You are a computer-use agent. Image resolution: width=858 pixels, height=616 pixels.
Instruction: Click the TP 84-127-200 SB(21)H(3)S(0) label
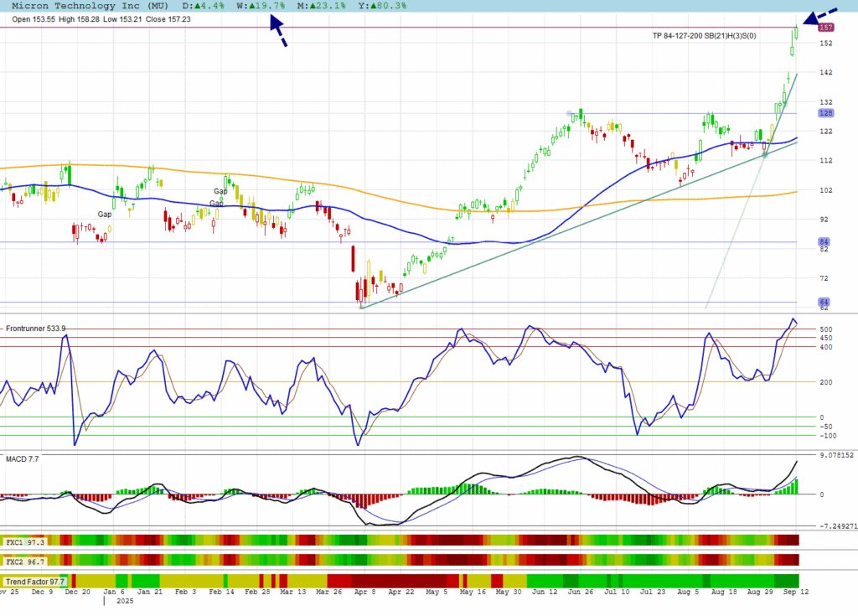[x=704, y=36]
